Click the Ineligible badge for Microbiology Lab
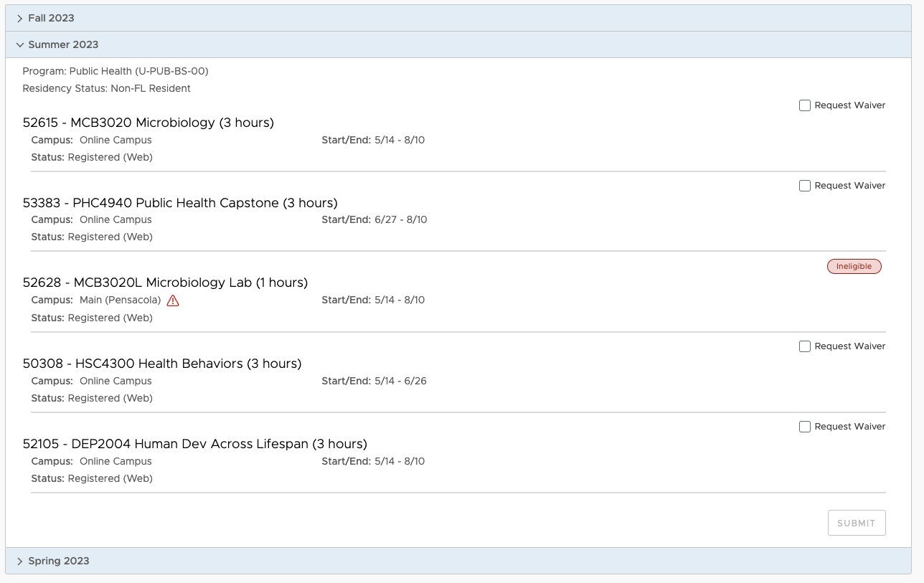Screen dimensions: 924x583 854,266
